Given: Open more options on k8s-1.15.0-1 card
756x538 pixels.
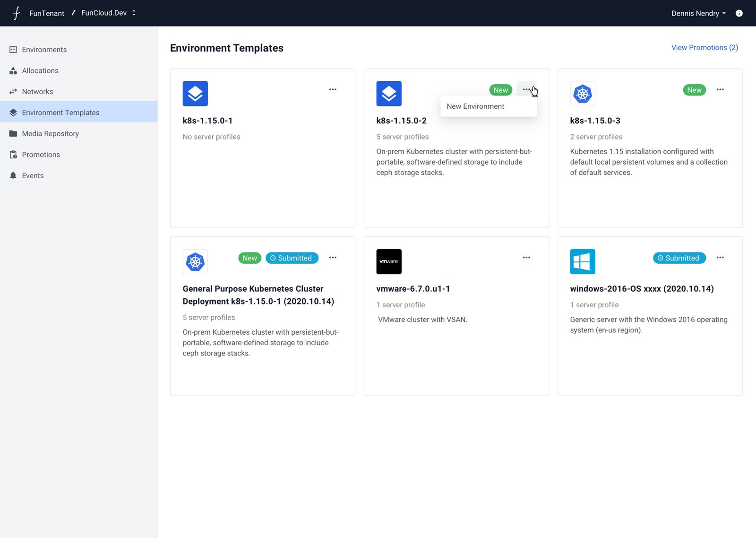Looking at the screenshot, I should 333,89.
